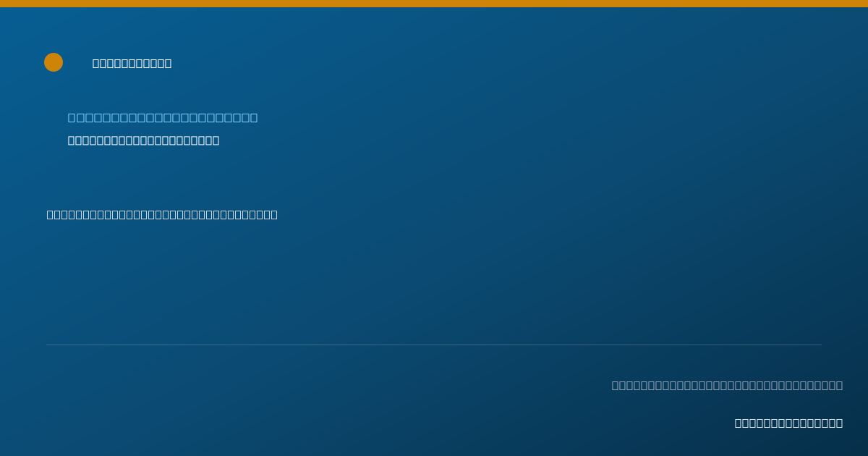868x456 pixels.
Task: Click the long white body text line
Action: coord(162,214)
